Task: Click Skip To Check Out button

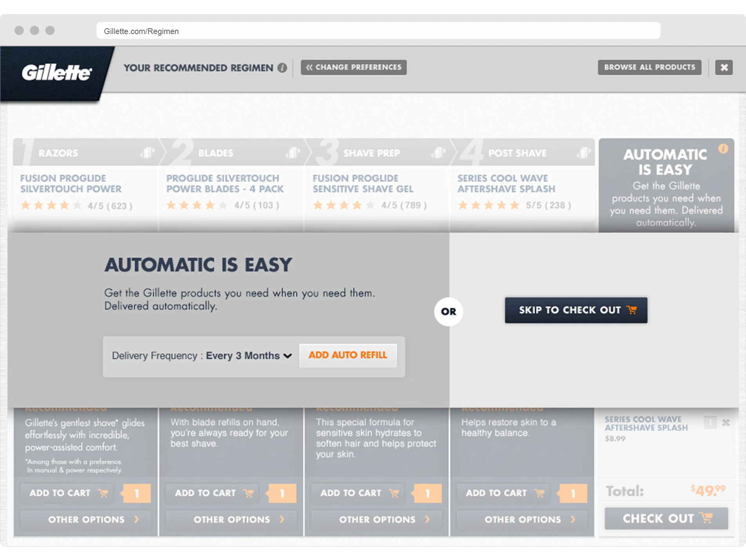Action: pyautogui.click(x=576, y=310)
